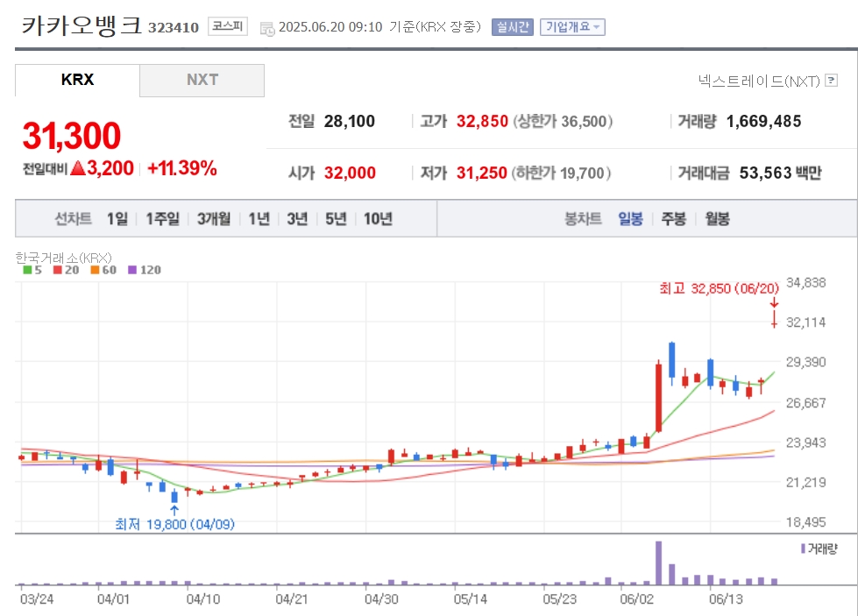Click the red up-triangle change indicator

pos(78,168)
